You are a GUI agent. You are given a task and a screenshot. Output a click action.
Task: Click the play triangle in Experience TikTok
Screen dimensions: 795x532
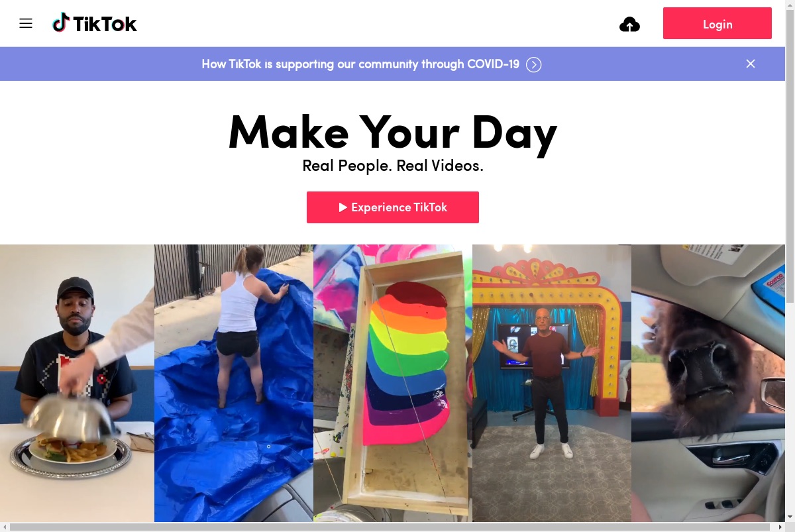[x=343, y=207]
